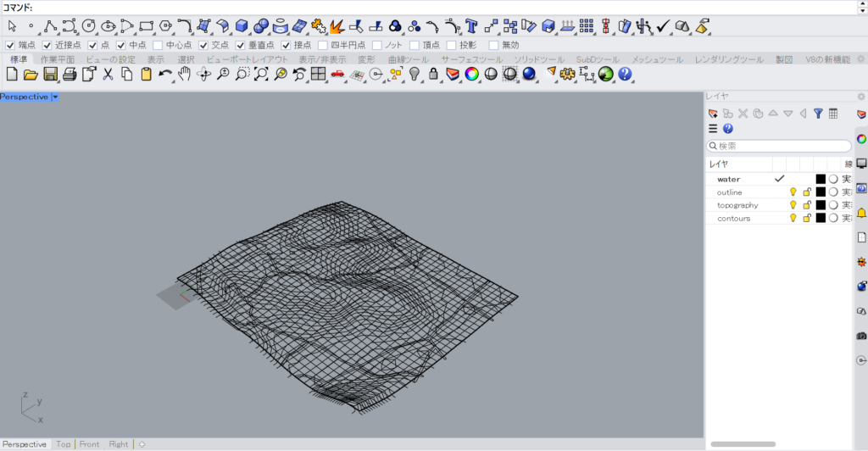
Task: Click the layer search field
Action: [x=780, y=146]
